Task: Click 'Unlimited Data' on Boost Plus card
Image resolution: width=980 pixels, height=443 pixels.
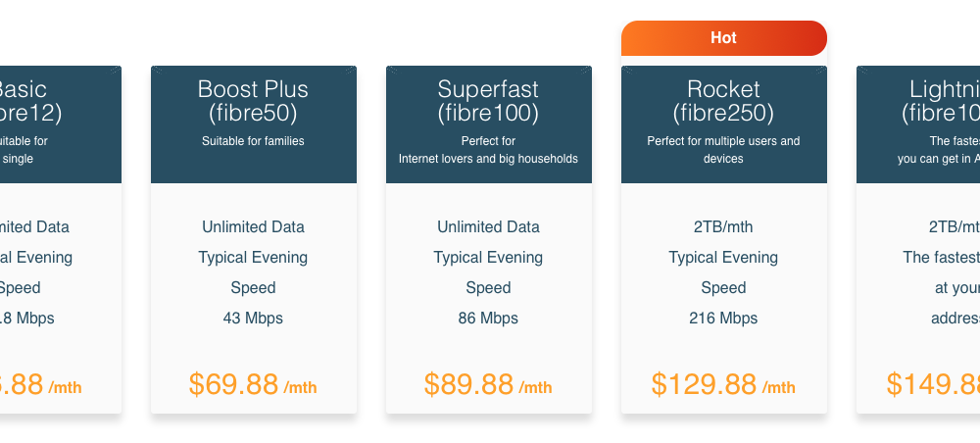Action: (x=253, y=226)
